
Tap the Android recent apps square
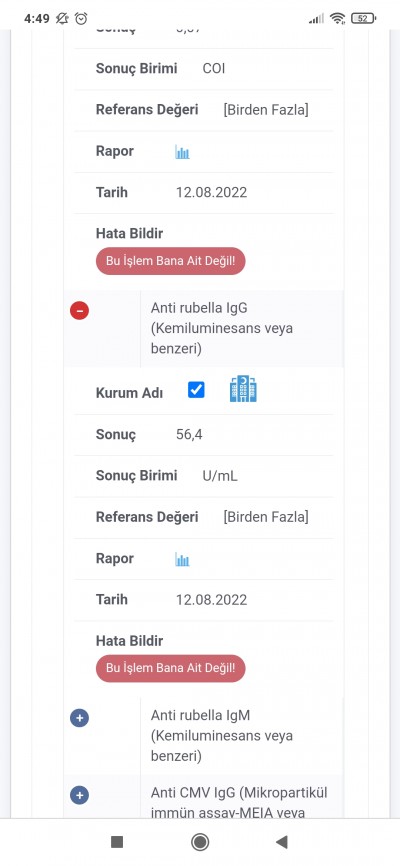point(117,842)
